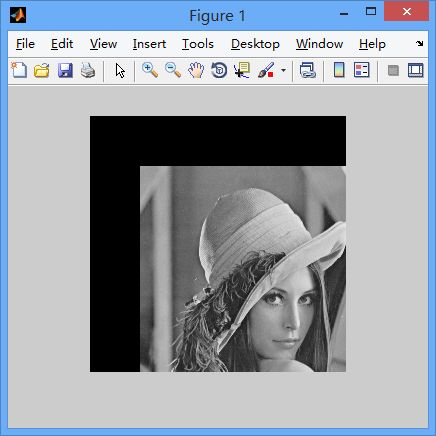Image resolution: width=436 pixels, height=436 pixels.
Task: Dock the figure using the menu-bar arrow
Action: 420,43
